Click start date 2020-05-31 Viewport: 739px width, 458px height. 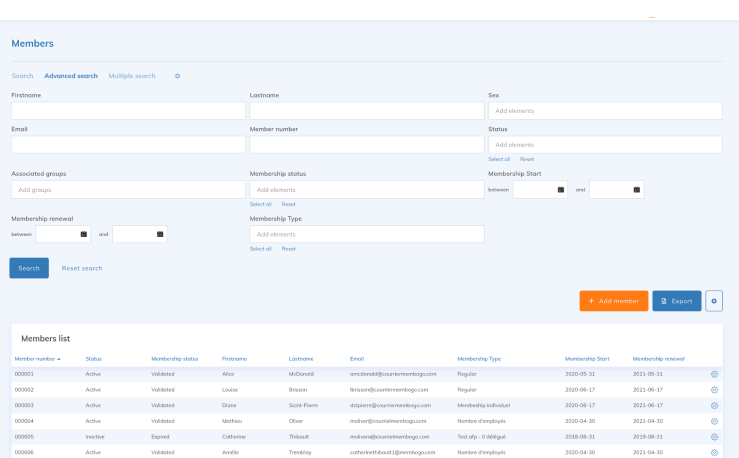coord(580,374)
